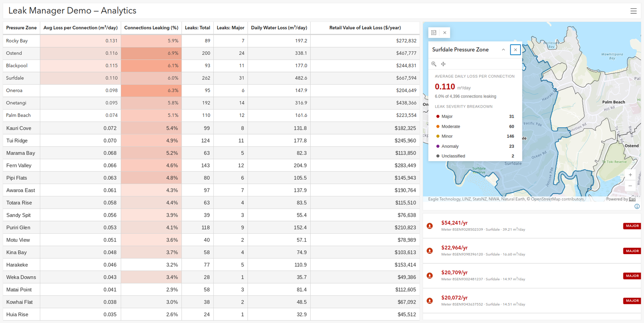This screenshot has height=323, width=644.
Task: Close the Surfdale Pressure Zone popup
Action: click(x=515, y=50)
